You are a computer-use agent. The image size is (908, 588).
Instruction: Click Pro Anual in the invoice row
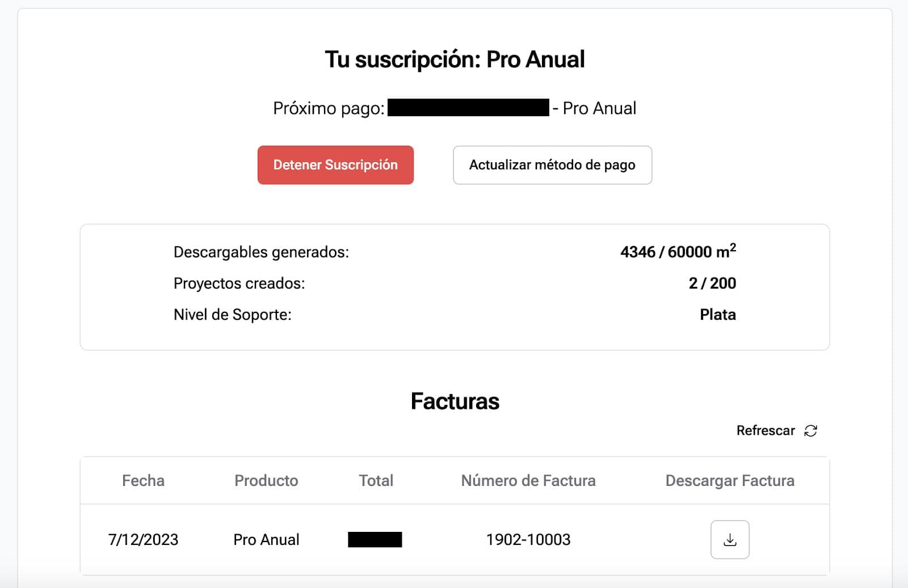(266, 540)
